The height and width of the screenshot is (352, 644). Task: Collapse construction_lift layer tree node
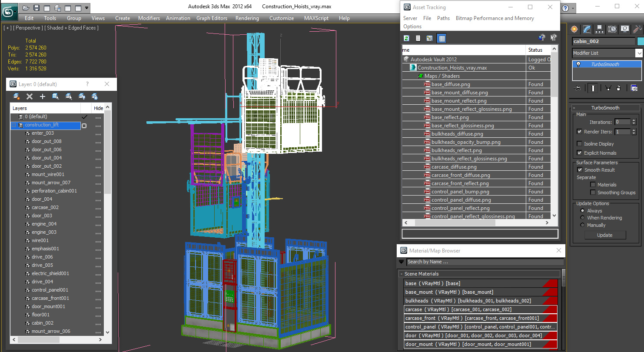[14, 125]
